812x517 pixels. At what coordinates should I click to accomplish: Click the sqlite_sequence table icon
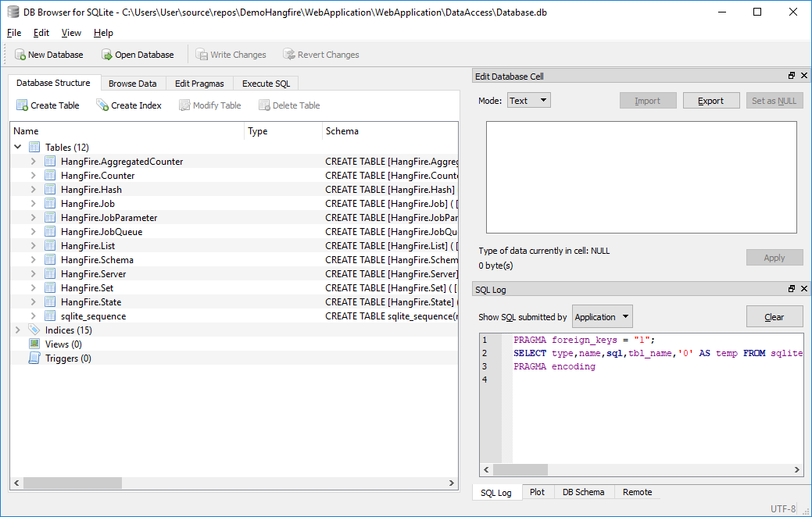[50, 316]
